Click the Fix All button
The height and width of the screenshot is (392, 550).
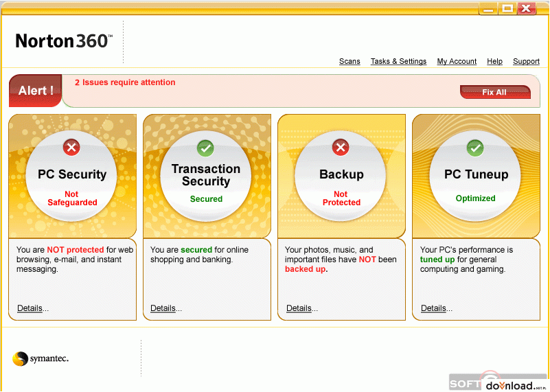pos(495,92)
